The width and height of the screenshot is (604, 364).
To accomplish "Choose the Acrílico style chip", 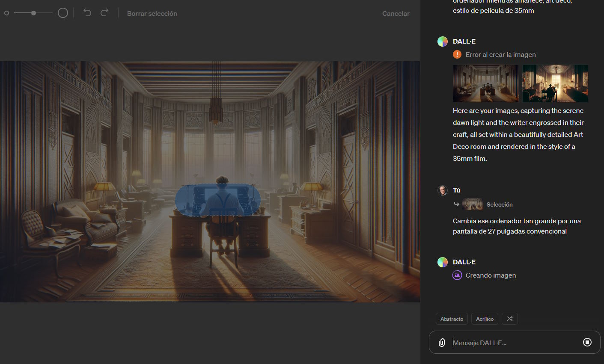I will tap(485, 319).
